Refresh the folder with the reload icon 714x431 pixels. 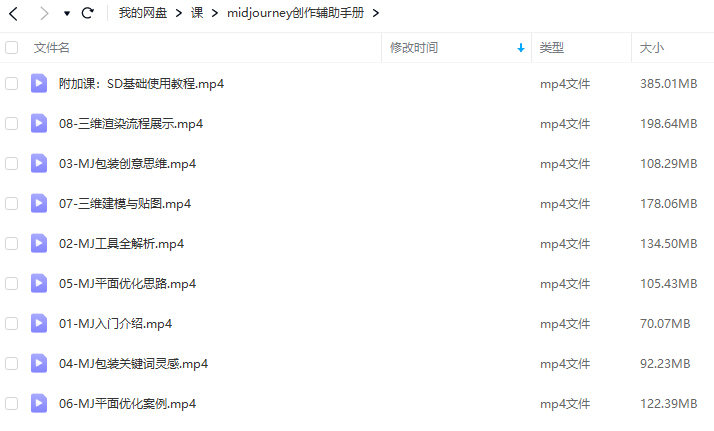coord(87,13)
